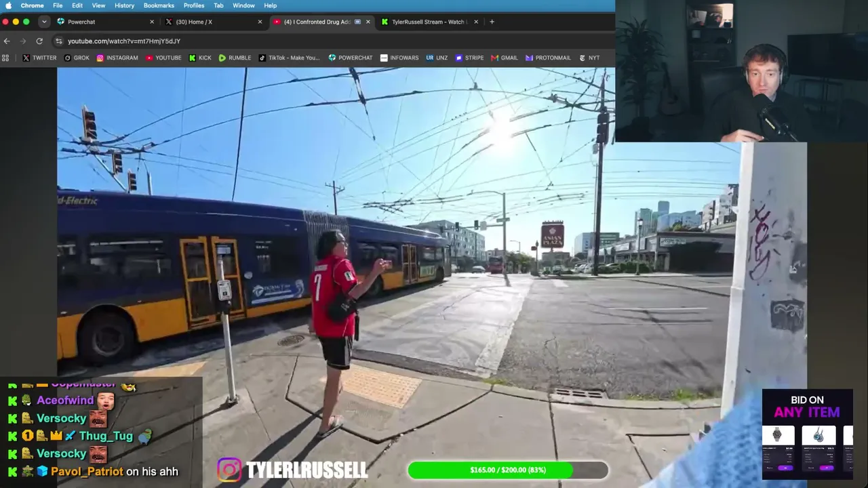Open the YOUTUBE bookmark

point(163,58)
